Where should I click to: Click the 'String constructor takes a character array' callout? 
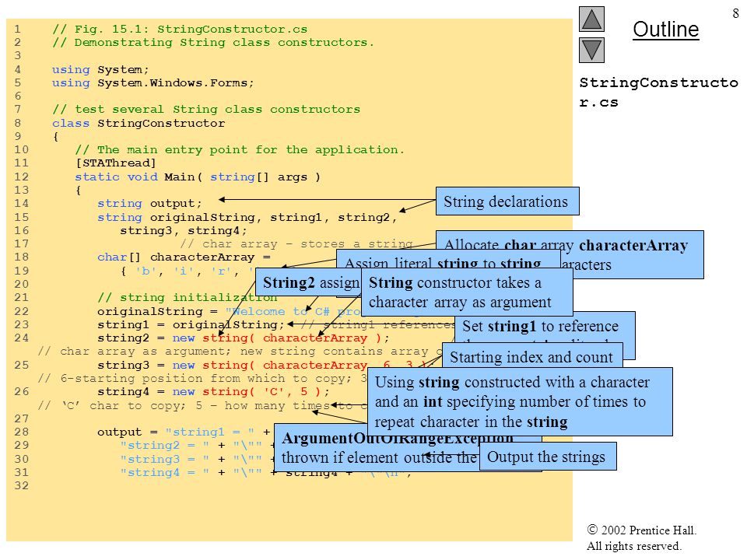467,292
